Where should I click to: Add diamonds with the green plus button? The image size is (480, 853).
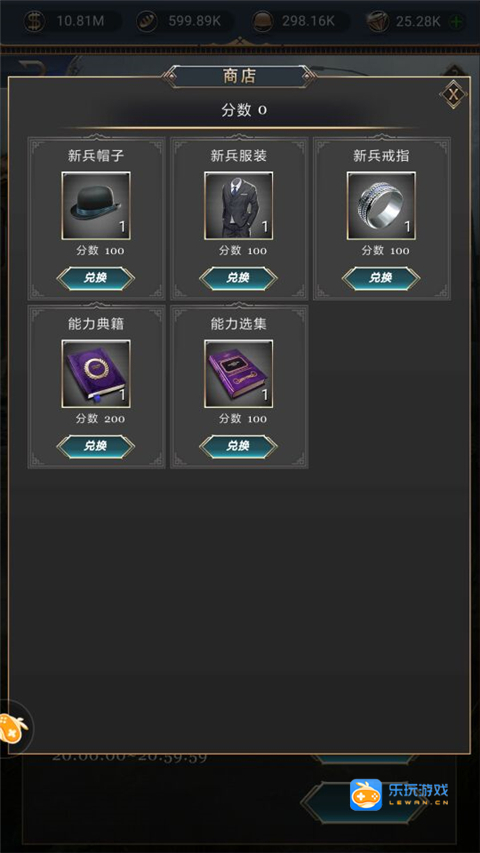[455, 22]
